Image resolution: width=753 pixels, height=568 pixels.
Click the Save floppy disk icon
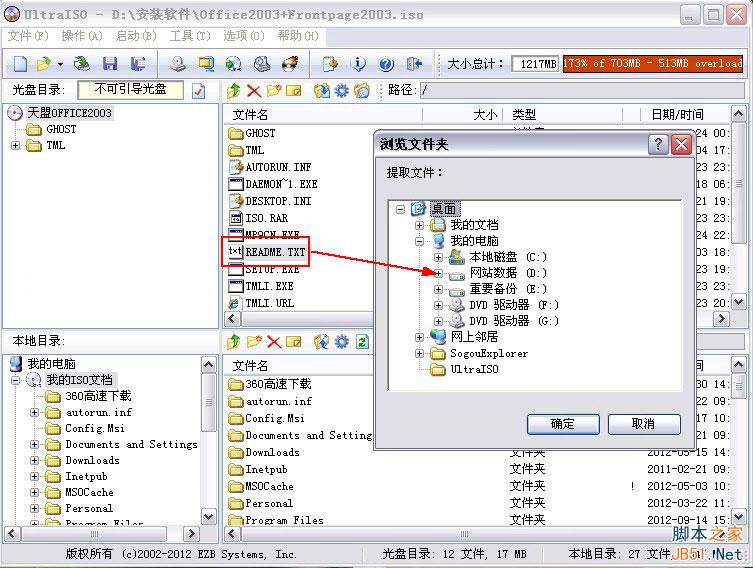coord(110,64)
